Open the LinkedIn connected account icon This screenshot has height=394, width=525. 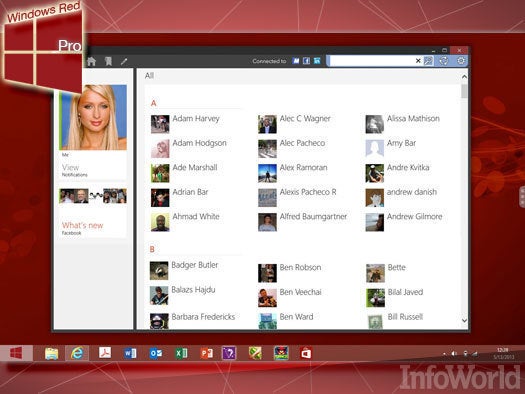[x=317, y=61]
